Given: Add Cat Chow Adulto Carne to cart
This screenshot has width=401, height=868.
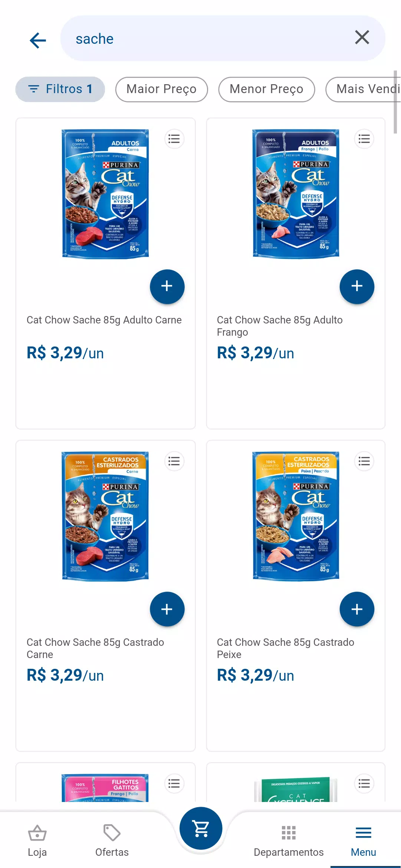Looking at the screenshot, I should (167, 286).
